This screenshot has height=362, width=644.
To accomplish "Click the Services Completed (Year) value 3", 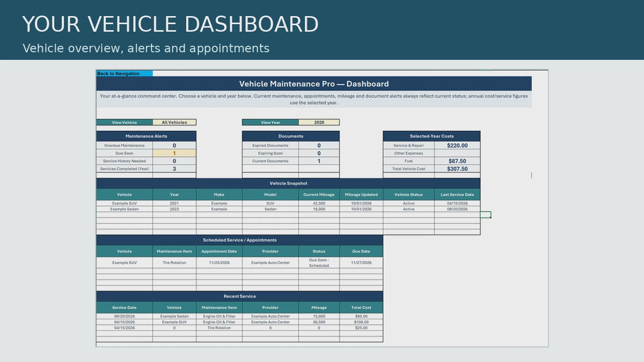I will click(x=174, y=169).
